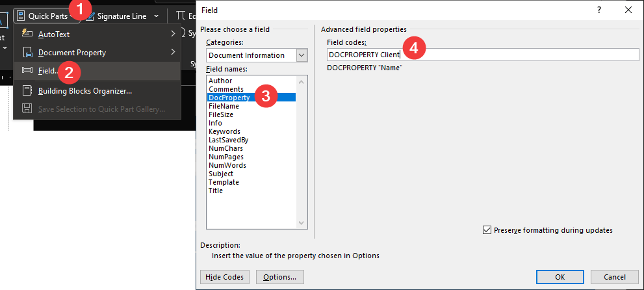Click the AutoText icon in Quick Parts menu

[x=27, y=34]
